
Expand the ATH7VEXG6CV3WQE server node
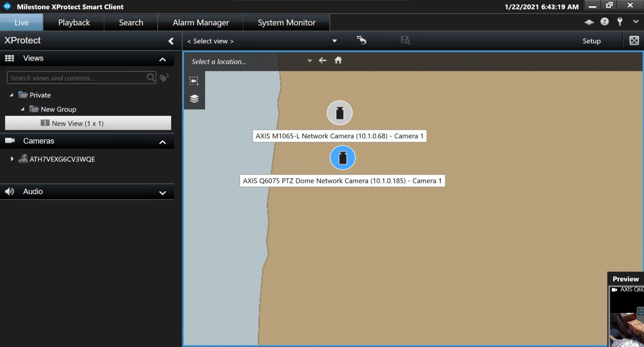pos(12,159)
